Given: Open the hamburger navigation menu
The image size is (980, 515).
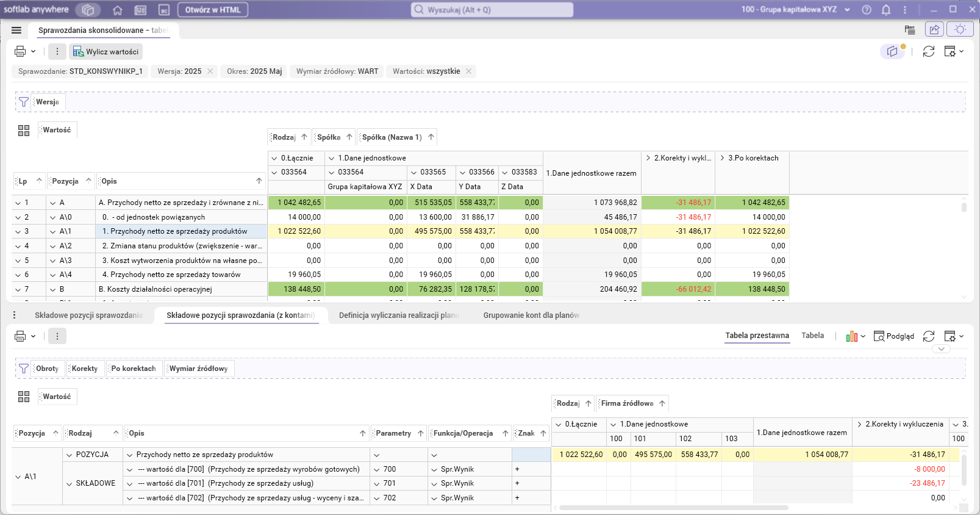Looking at the screenshot, I should click(x=16, y=30).
